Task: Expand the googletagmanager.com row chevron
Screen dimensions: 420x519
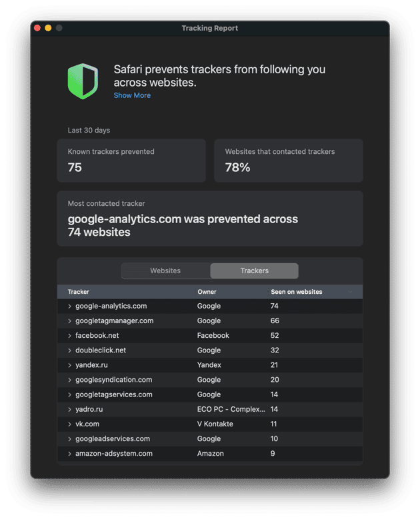Action: pyautogui.click(x=69, y=321)
